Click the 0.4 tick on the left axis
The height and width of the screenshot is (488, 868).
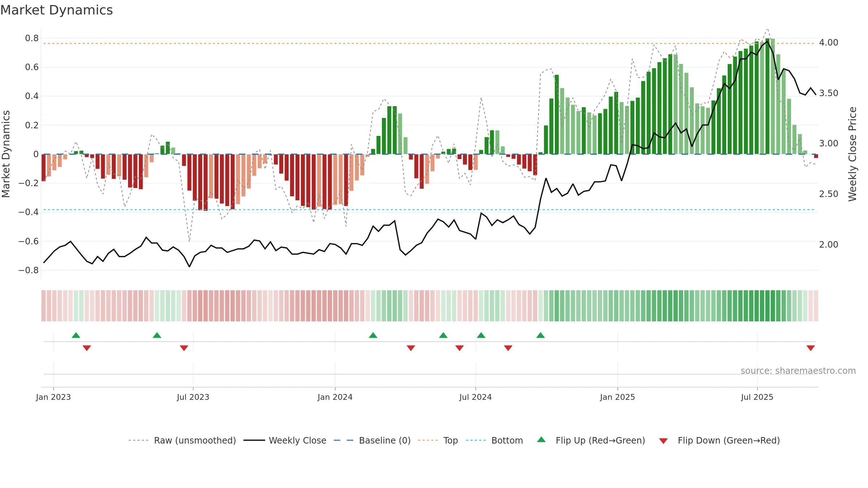(x=32, y=96)
